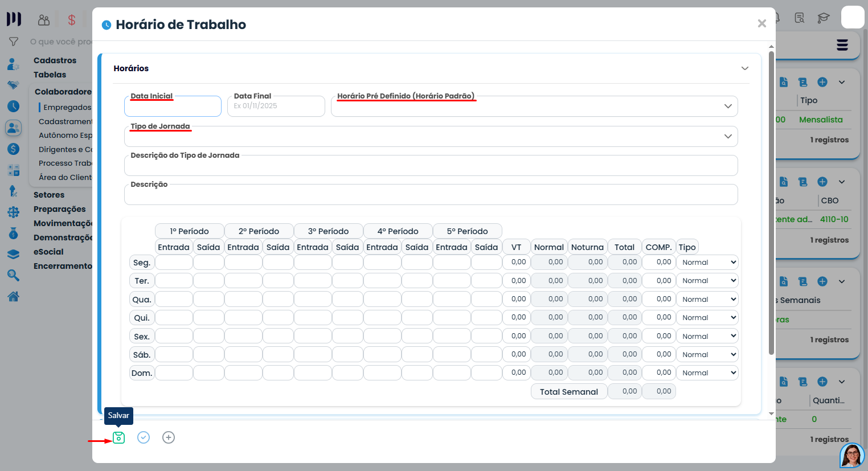Image resolution: width=868 pixels, height=471 pixels.
Task: Click the Setores navigation entry
Action: [50, 194]
